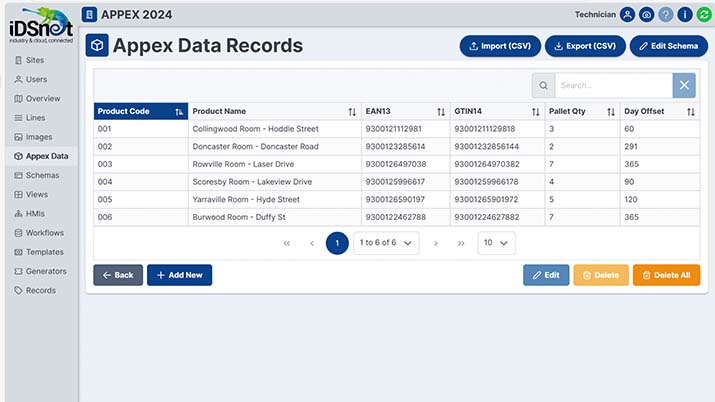Click the Back button
715x402 pixels.
pyautogui.click(x=118, y=275)
